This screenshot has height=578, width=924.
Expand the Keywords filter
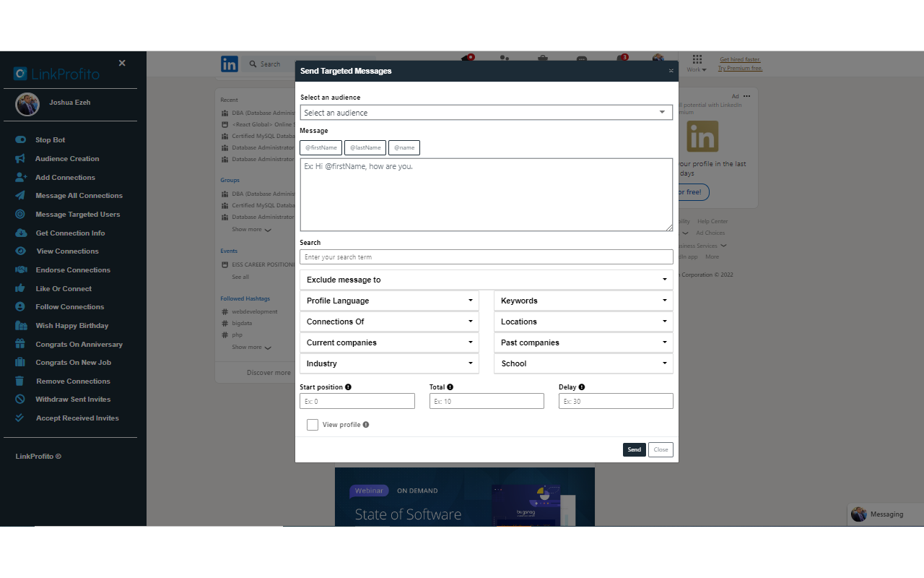click(583, 301)
